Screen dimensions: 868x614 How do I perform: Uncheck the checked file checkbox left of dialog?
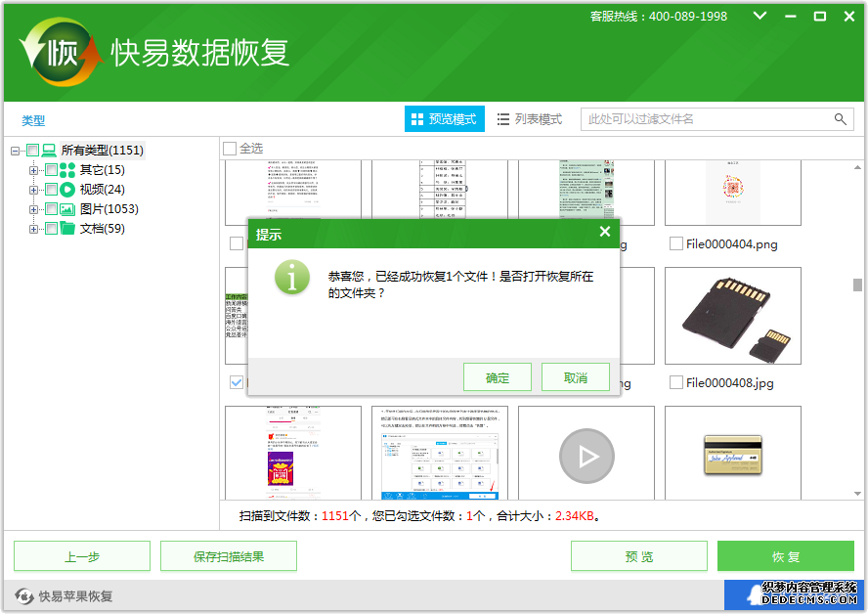tap(237, 382)
